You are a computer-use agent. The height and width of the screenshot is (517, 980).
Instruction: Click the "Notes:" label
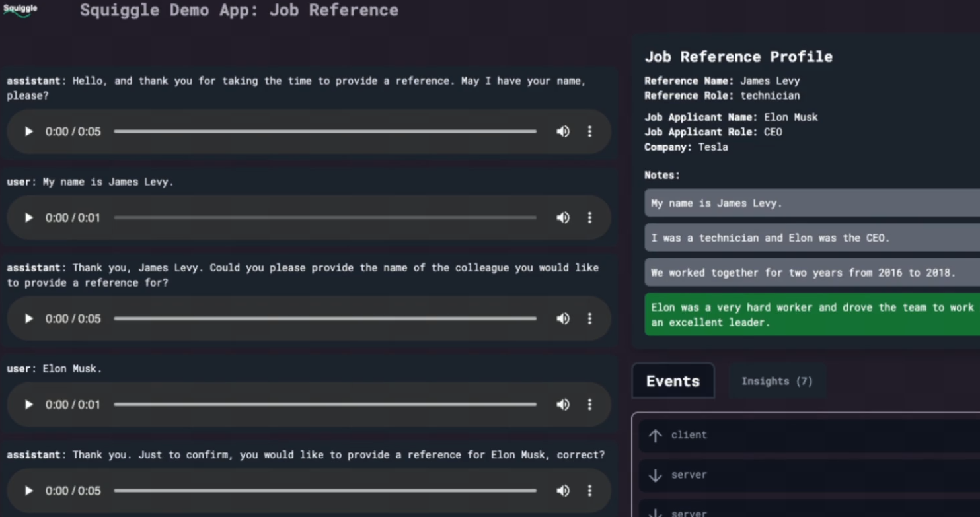pos(662,175)
